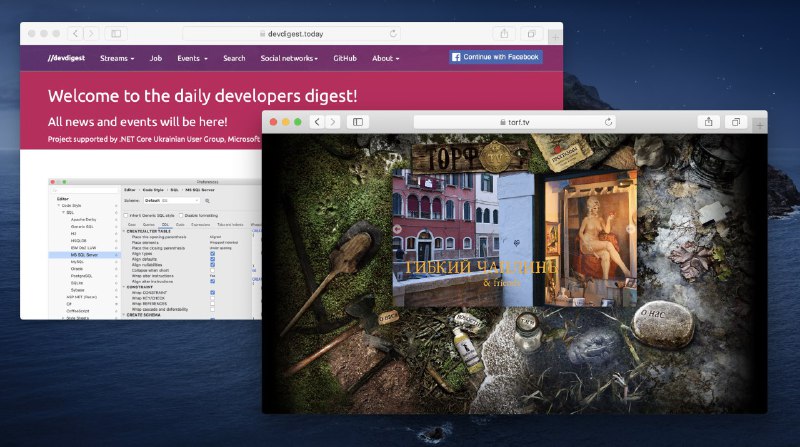Show the sidebar in the torf.tv window
This screenshot has height=447, width=800.
358,122
